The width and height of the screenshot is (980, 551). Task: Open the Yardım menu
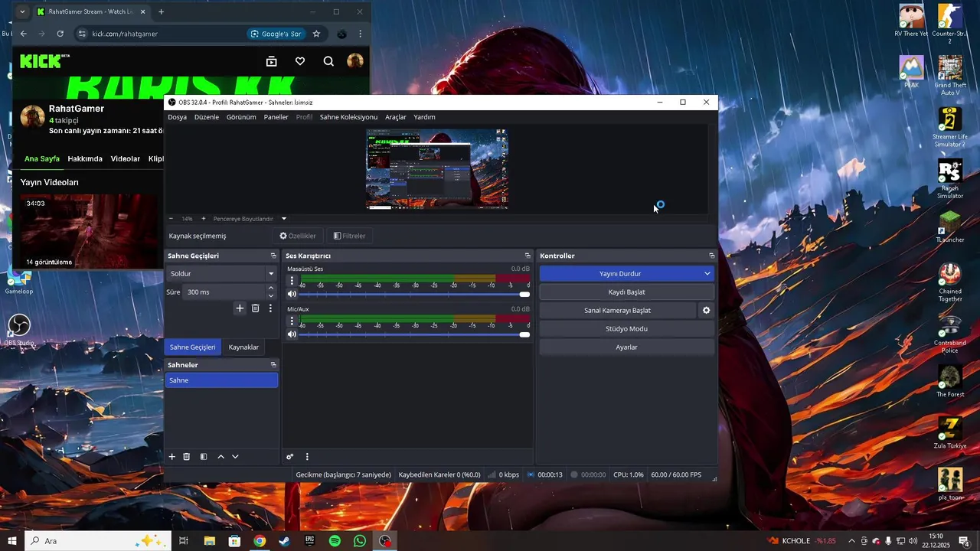[x=424, y=117]
